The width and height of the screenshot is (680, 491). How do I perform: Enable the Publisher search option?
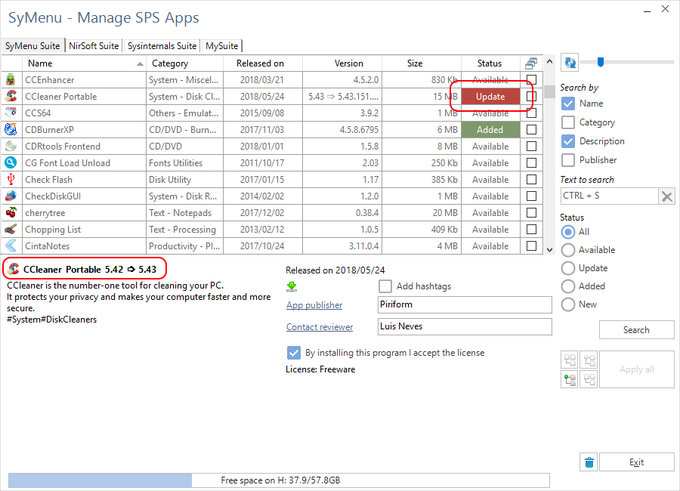click(x=568, y=160)
